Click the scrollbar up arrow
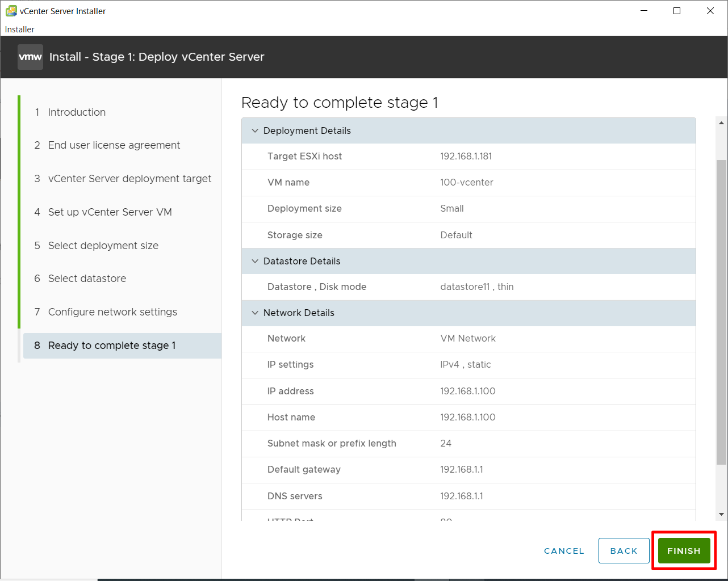This screenshot has width=728, height=581. click(x=721, y=123)
